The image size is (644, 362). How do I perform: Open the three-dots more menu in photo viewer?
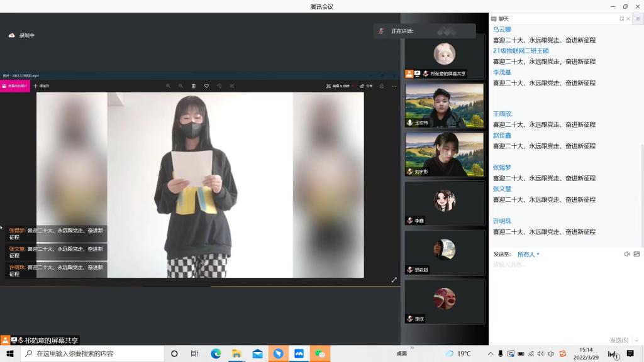(394, 86)
